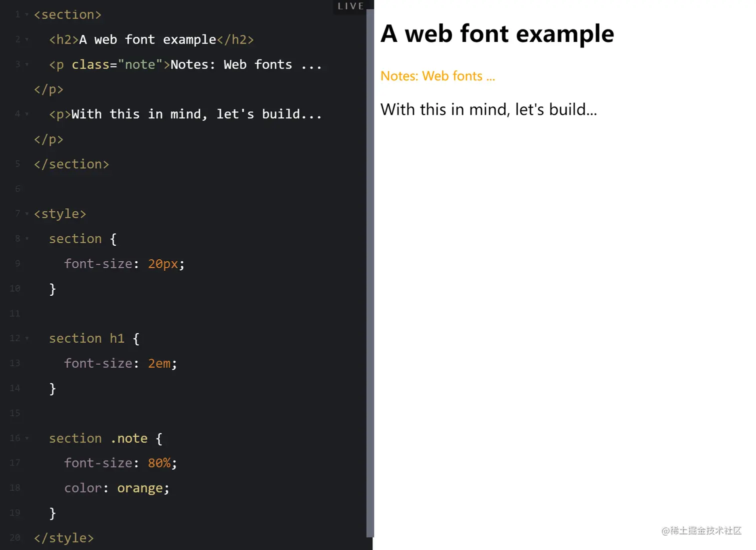
Task: Click the 'A web font example' preview heading
Action: tap(497, 34)
